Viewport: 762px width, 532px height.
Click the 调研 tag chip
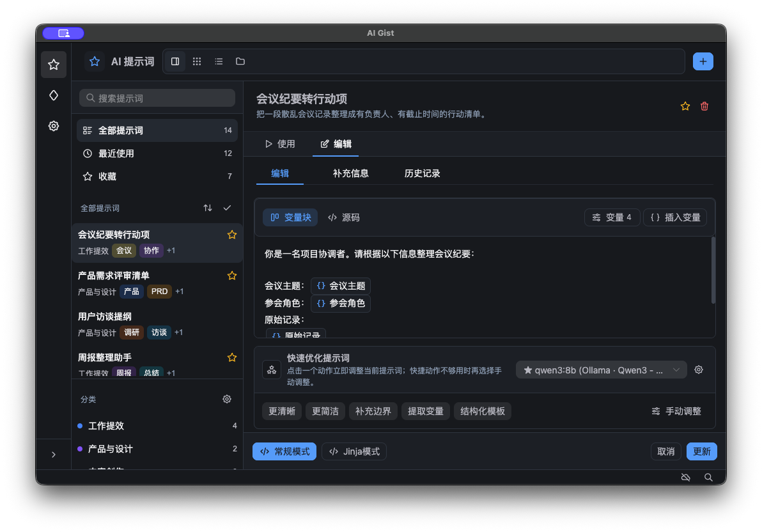coord(132,332)
